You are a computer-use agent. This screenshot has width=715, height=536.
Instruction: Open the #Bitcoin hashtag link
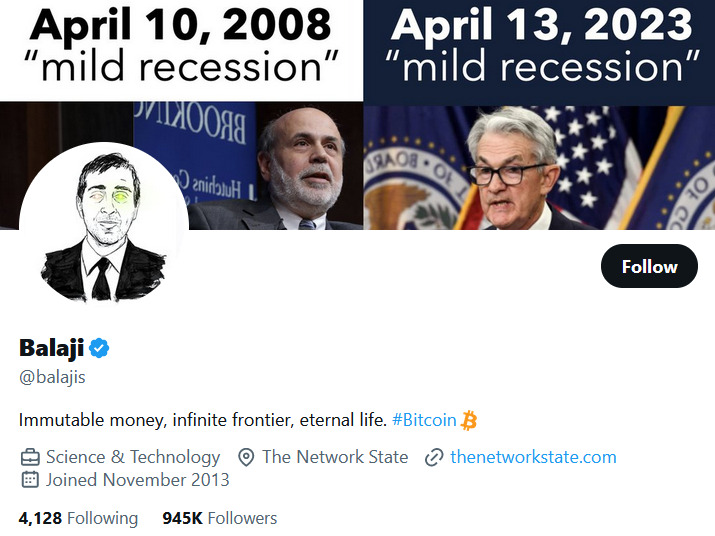coord(424,420)
